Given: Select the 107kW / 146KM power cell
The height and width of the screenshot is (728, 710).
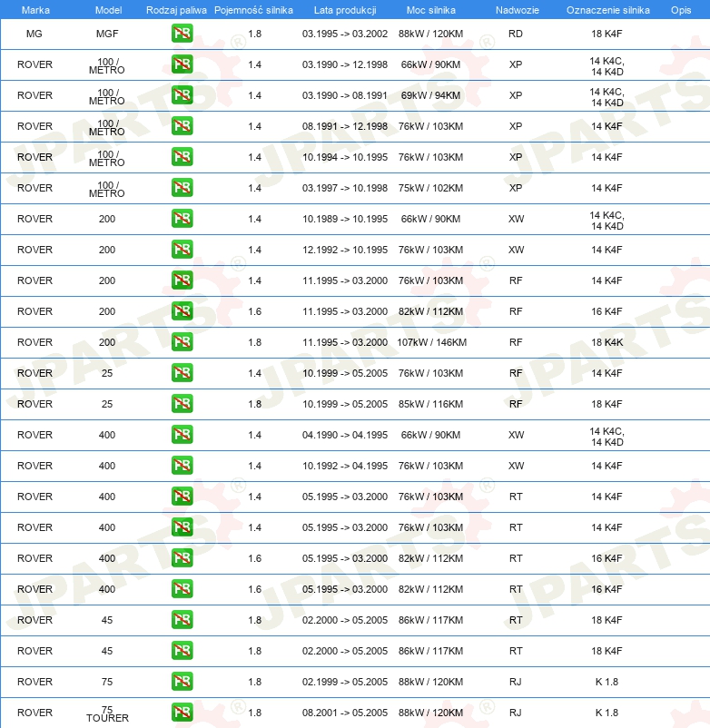Looking at the screenshot, I should (432, 342).
